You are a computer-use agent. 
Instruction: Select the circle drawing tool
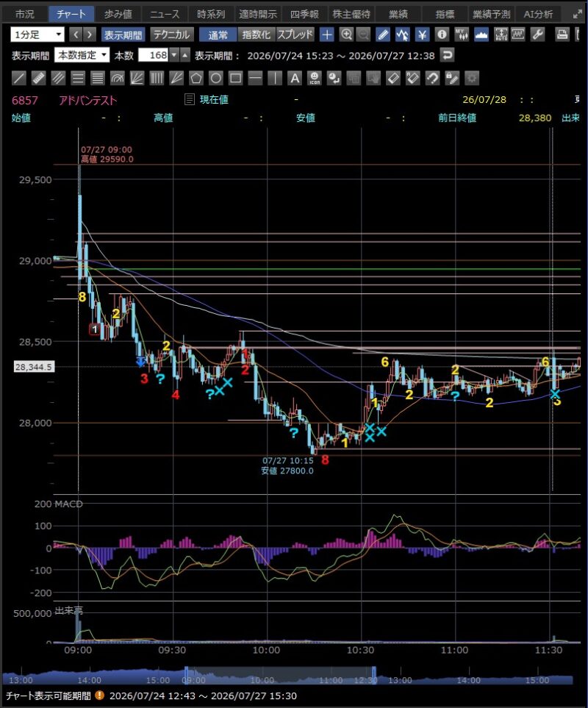click(x=215, y=78)
